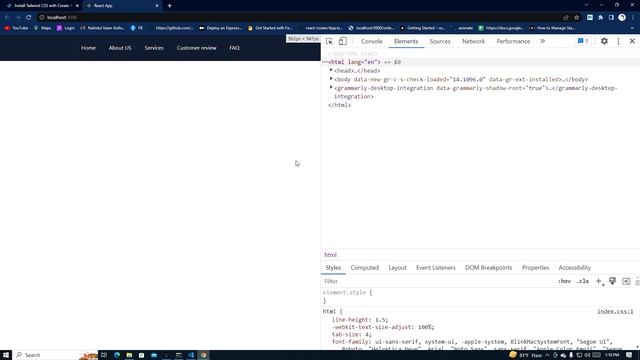Toggle the device toolbar icon

[x=343, y=41]
